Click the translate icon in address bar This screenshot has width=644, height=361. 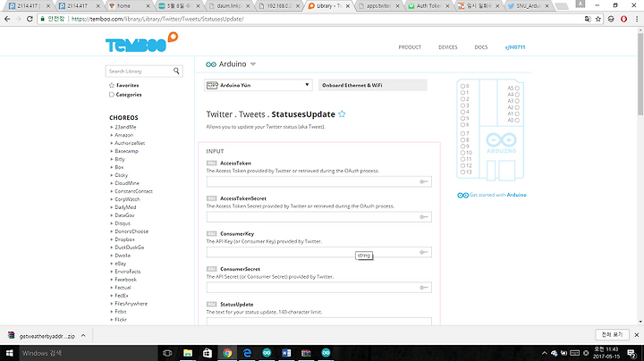coord(588,19)
